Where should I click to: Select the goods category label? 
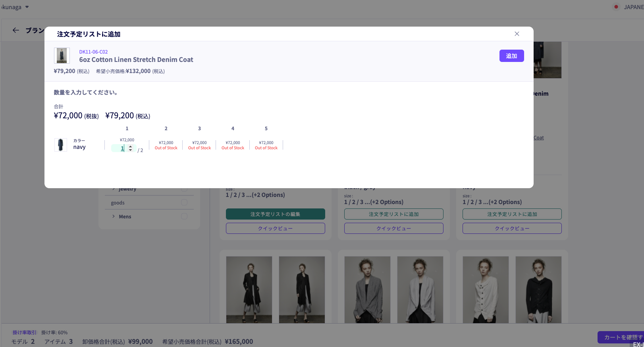pyautogui.click(x=118, y=203)
